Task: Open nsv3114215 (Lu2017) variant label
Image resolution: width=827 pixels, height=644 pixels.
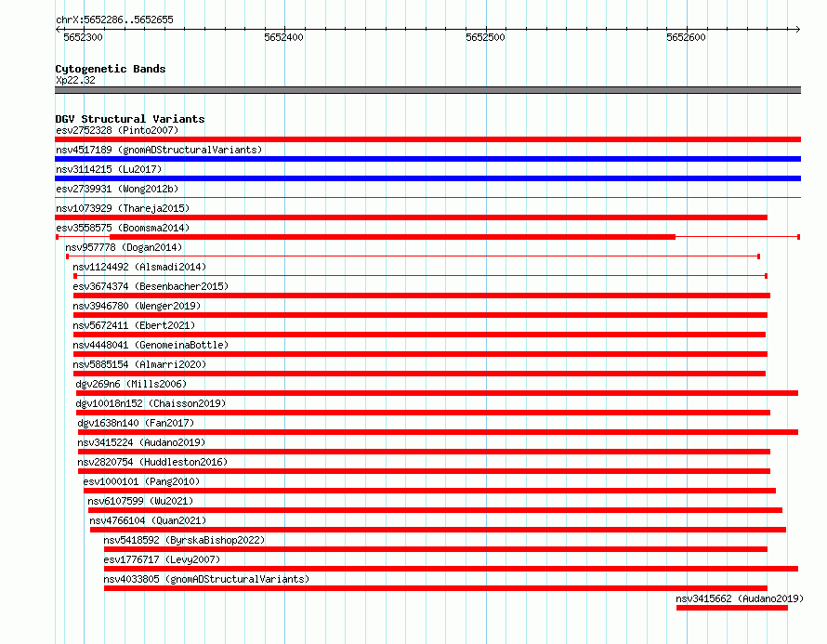Action: pyautogui.click(x=109, y=169)
